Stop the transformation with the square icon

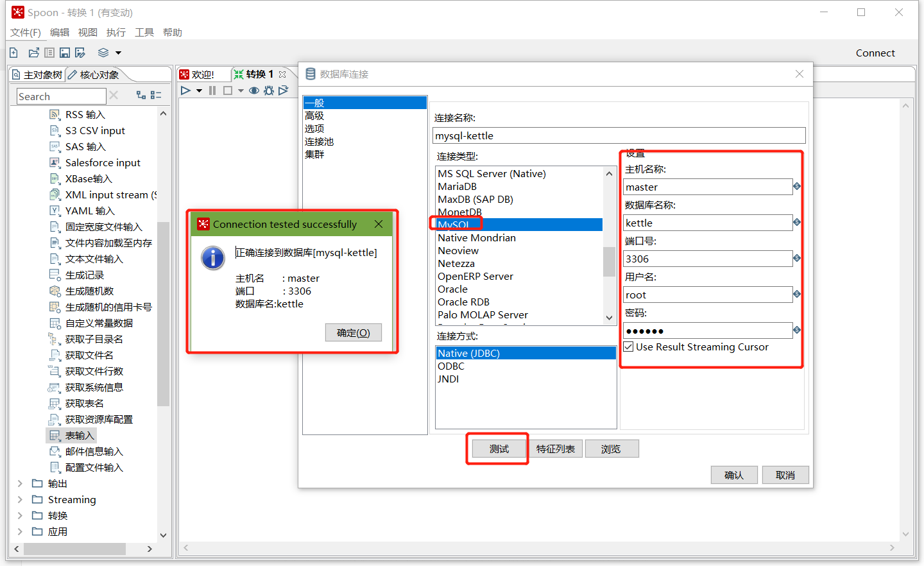(x=228, y=90)
